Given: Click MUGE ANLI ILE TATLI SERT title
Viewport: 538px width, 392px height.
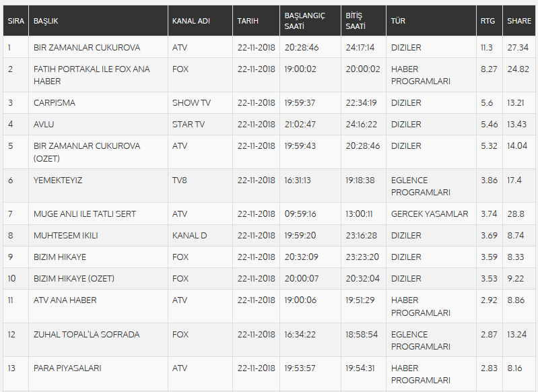Looking at the screenshot, I should point(85,214).
